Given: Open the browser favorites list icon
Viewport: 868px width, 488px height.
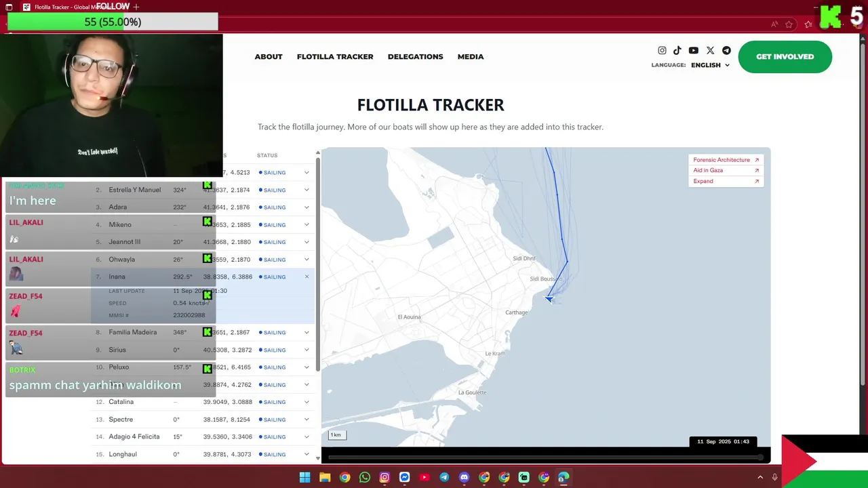Looking at the screenshot, I should 808,24.
